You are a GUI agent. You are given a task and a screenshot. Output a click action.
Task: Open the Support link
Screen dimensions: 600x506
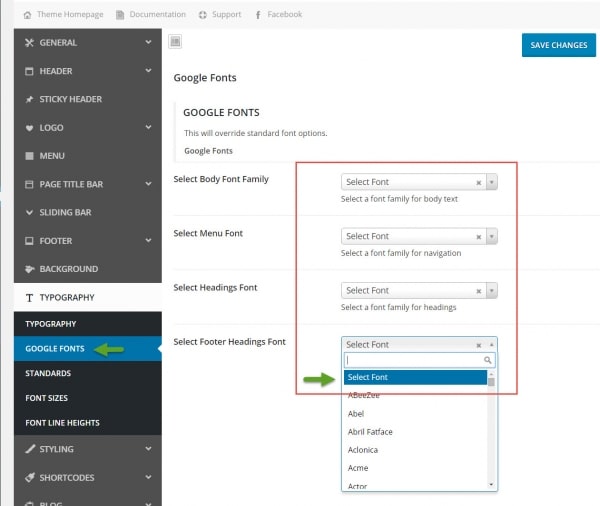pyautogui.click(x=227, y=15)
